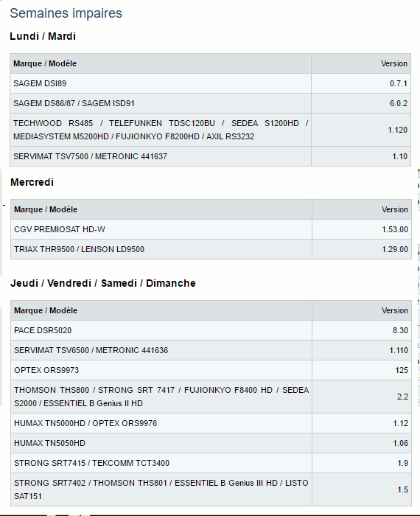Viewport: 420px width, 516px height.
Task: Click TRIAX THR9500 / LENSON LD9500 row
Action: click(211, 249)
